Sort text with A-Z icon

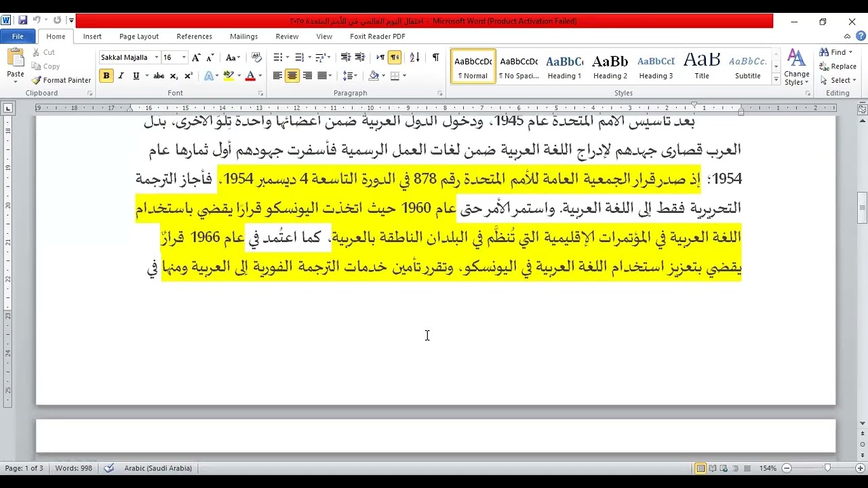tap(415, 58)
